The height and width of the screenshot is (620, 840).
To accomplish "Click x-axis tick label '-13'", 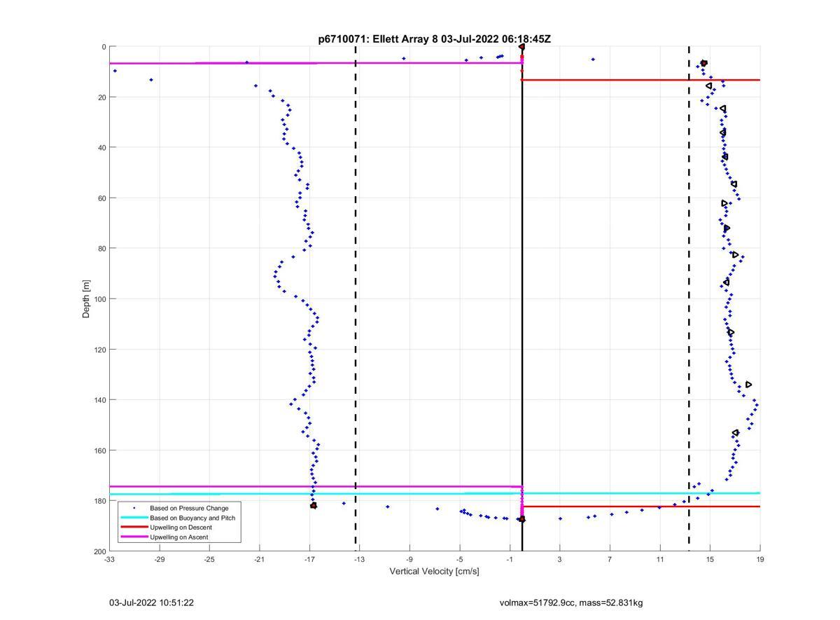I will click(360, 559).
